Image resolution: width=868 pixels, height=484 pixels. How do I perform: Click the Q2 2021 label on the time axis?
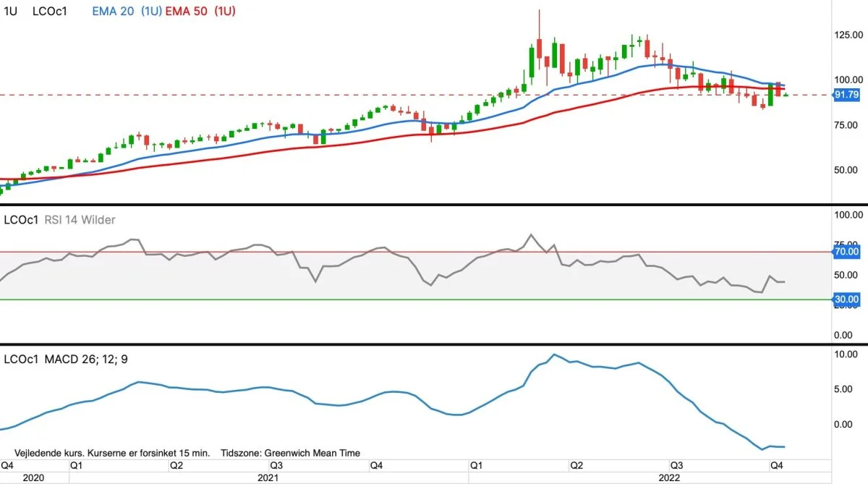pos(176,465)
